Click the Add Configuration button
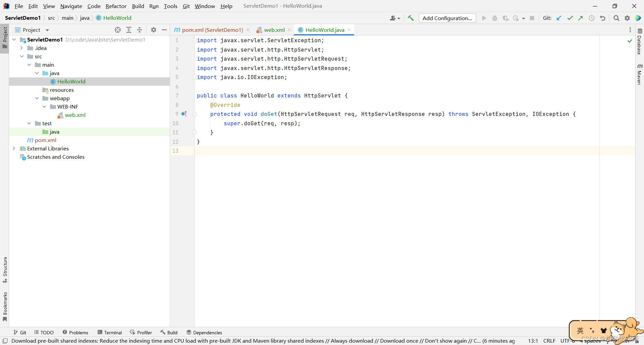Image resolution: width=644 pixels, height=345 pixels. point(447,18)
